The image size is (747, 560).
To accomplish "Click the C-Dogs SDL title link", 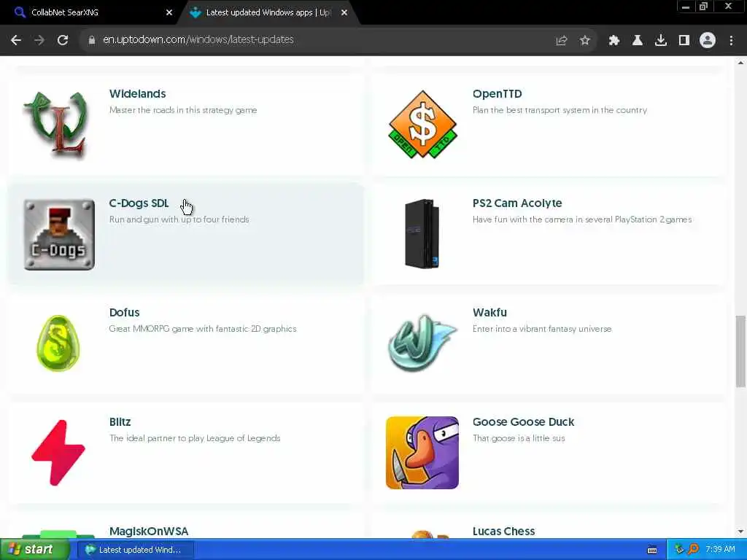I will 139,203.
